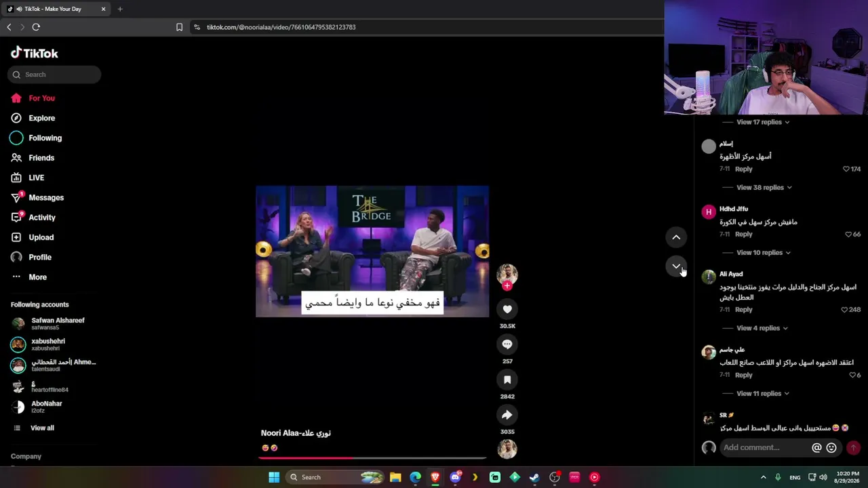
Task: Seek the video using the progress bar
Action: pos(372,458)
